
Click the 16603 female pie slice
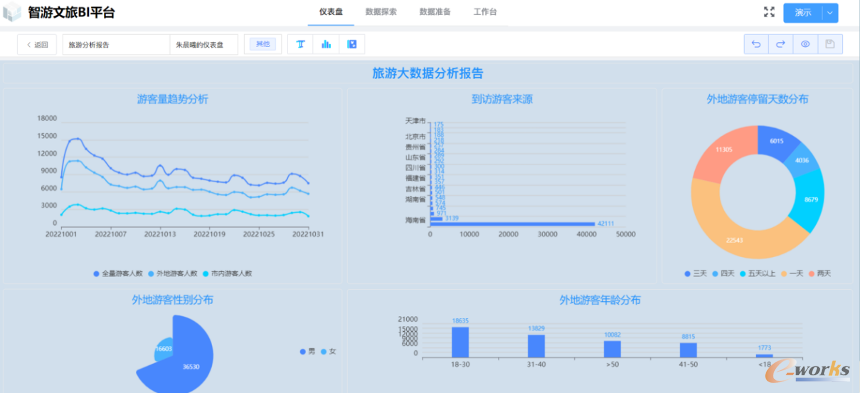[x=163, y=349]
